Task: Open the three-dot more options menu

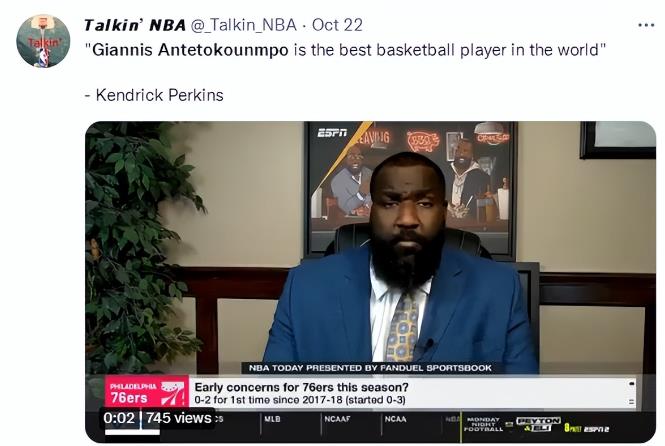Action: (x=646, y=26)
